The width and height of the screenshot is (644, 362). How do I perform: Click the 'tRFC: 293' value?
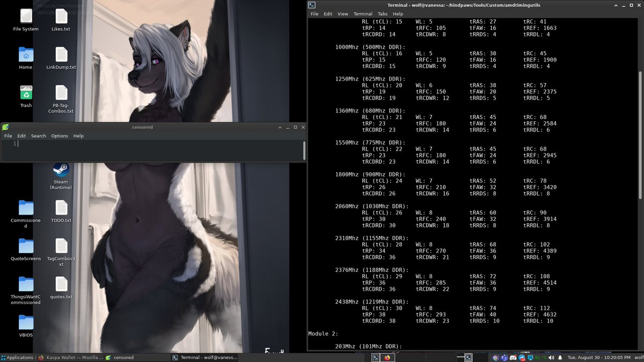pyautogui.click(x=430, y=315)
